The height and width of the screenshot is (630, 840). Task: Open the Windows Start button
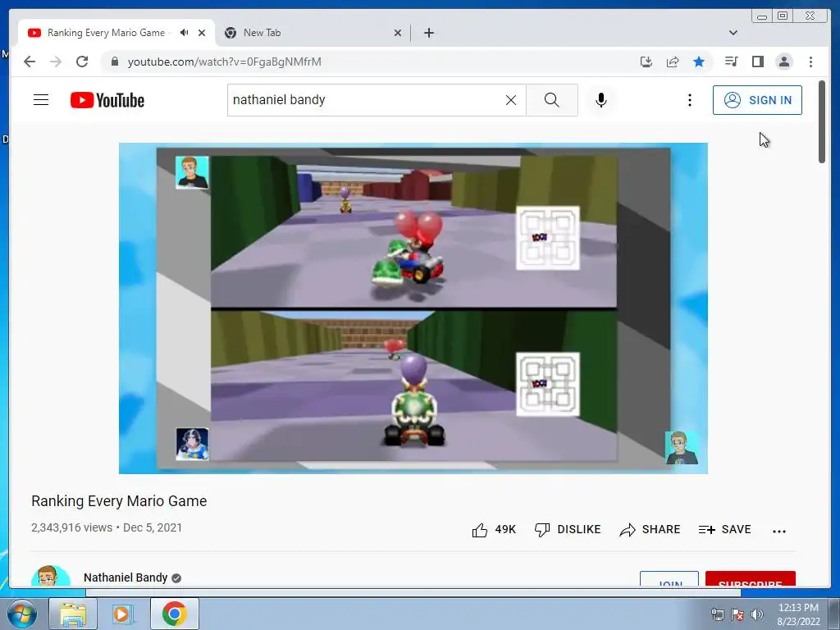coord(21,614)
